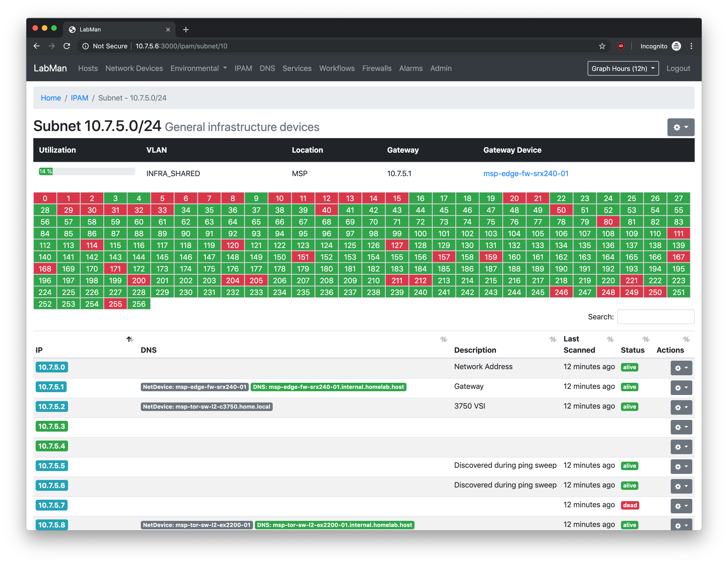
Task: Open the Firewalls nav item
Action: point(377,68)
